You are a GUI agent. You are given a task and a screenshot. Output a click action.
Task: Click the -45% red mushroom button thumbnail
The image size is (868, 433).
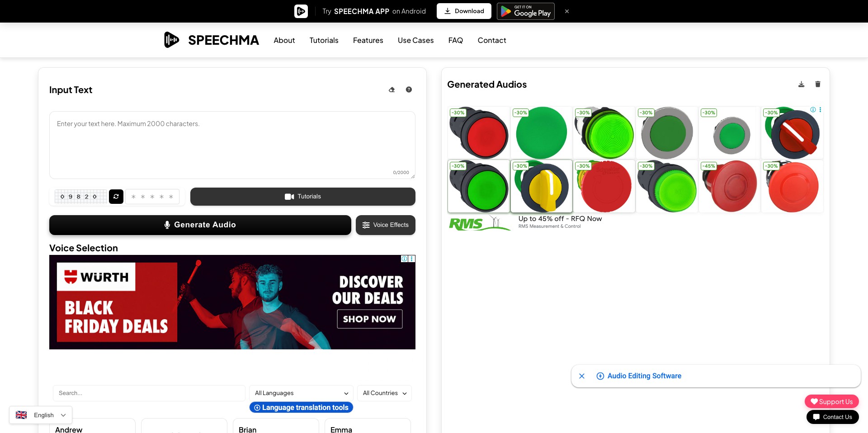(x=730, y=186)
